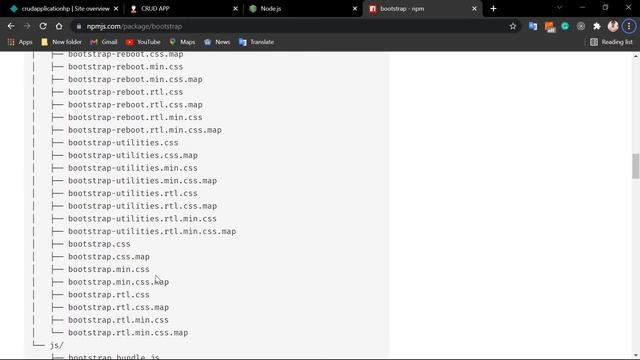Click the bootstrap-reboot.rtl.css line
The width and height of the screenshot is (640, 360).
point(126,92)
